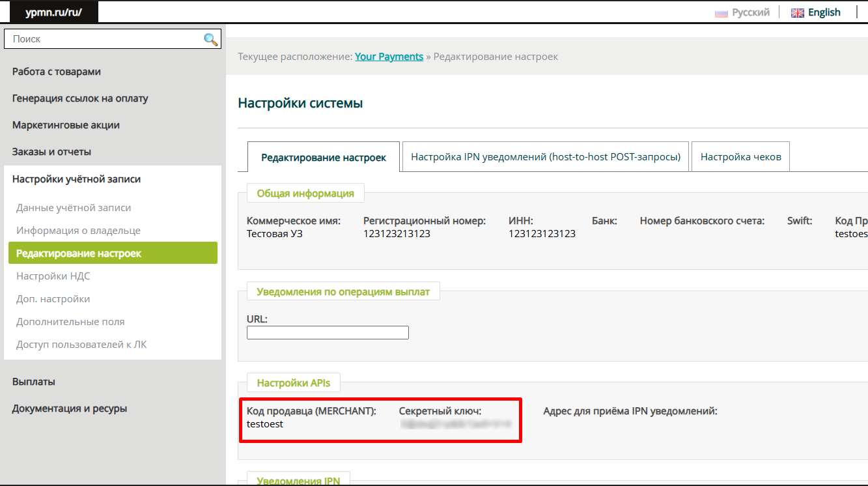Switch language to English

[x=824, y=12]
